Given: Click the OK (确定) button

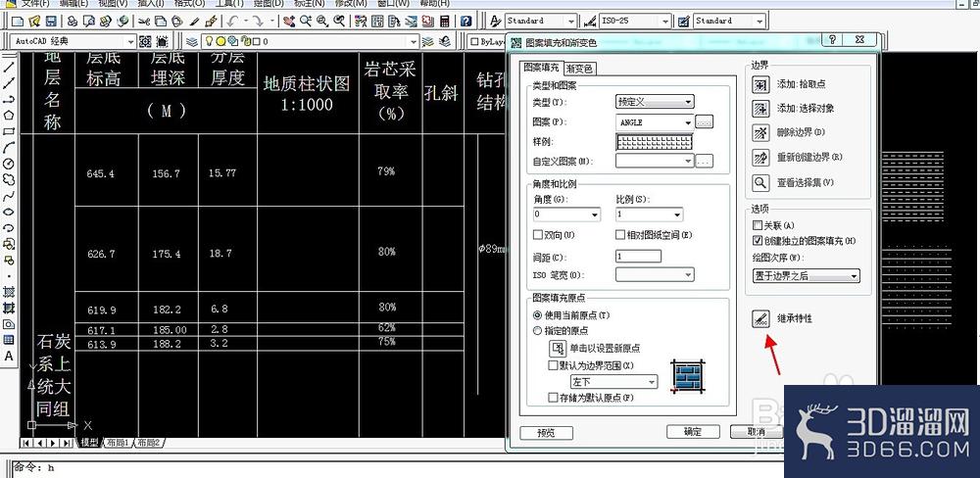Looking at the screenshot, I should [x=693, y=432].
